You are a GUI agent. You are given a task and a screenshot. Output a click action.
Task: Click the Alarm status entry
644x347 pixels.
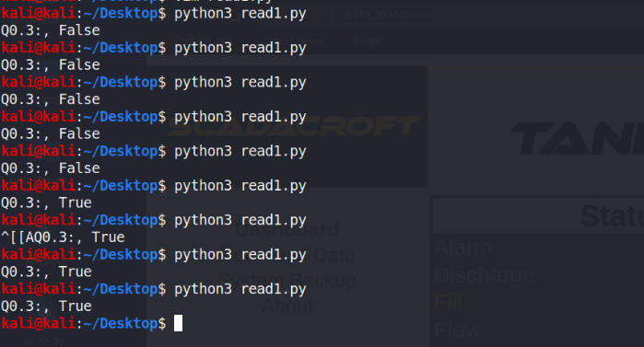click(463, 248)
